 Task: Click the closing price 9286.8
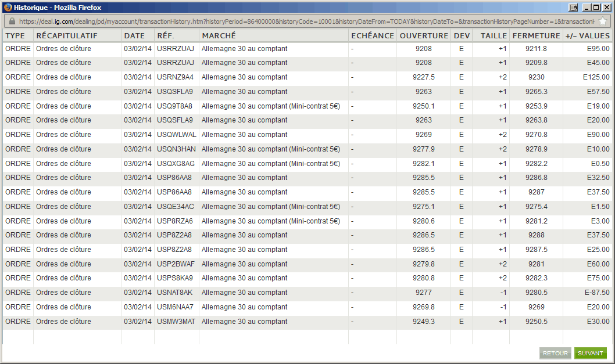[536, 178]
